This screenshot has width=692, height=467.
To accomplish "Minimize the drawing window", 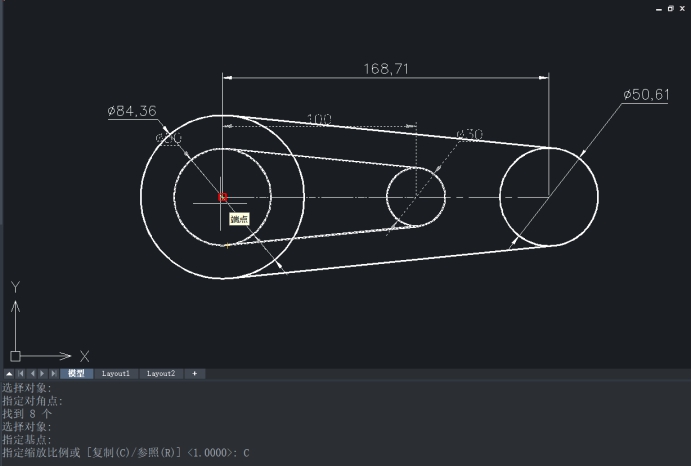I will pos(657,8).
